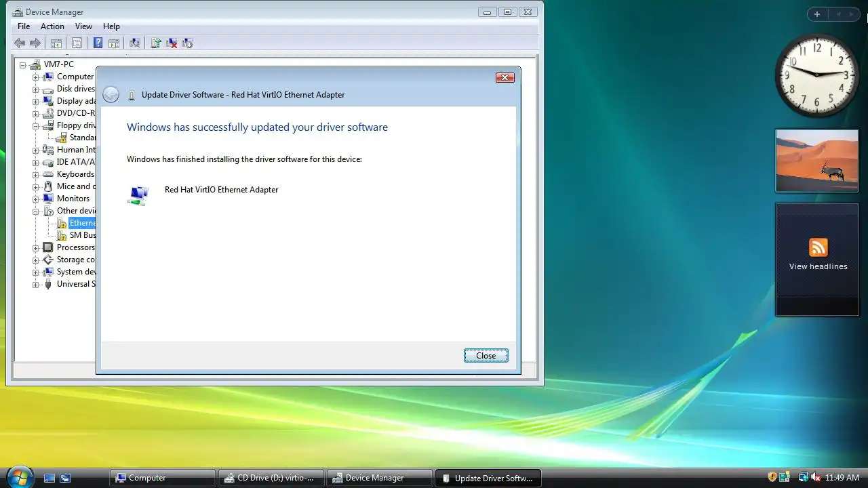Select the Mice and other pointing devices item
The height and width of the screenshot is (488, 868).
[x=76, y=186]
